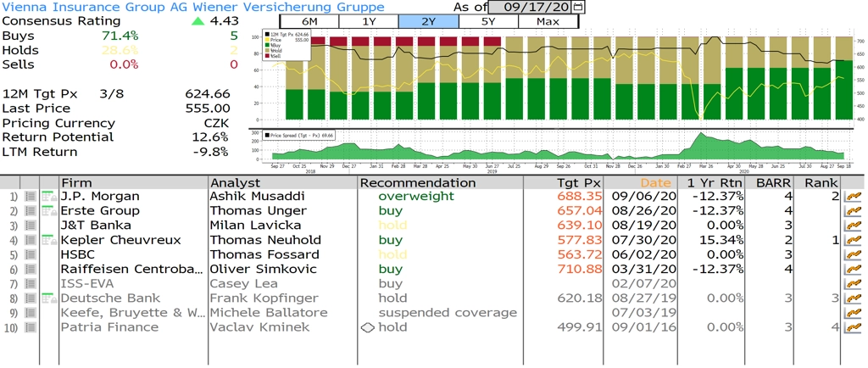Open the chart icon at the end of J.P. Morgan row
This screenshot has height=368, width=868.
tap(854, 196)
